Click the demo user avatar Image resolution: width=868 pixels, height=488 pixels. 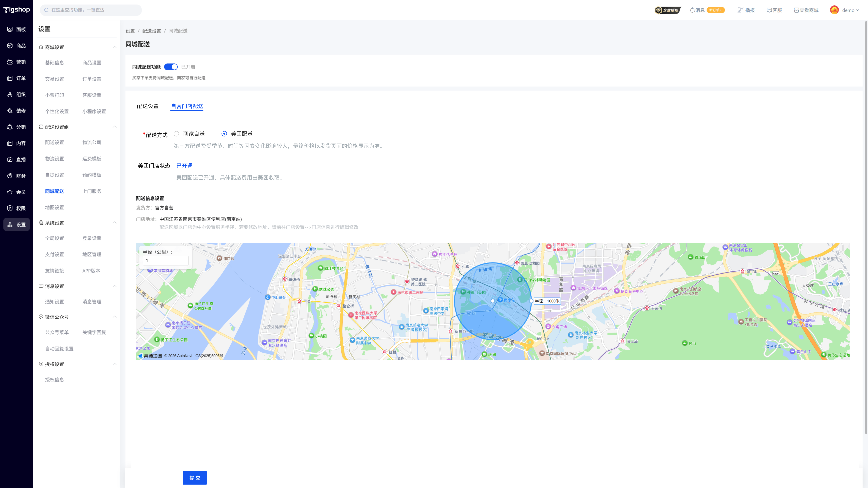click(x=834, y=10)
